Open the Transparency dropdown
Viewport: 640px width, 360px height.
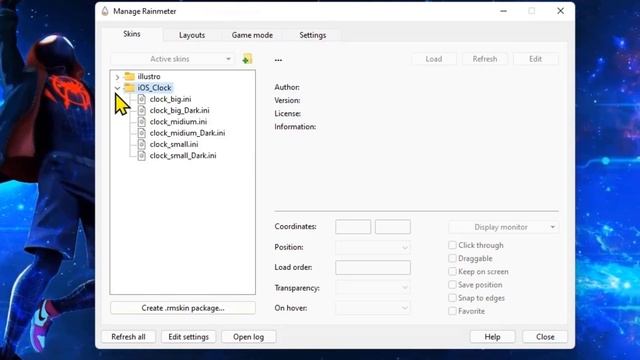point(373,288)
